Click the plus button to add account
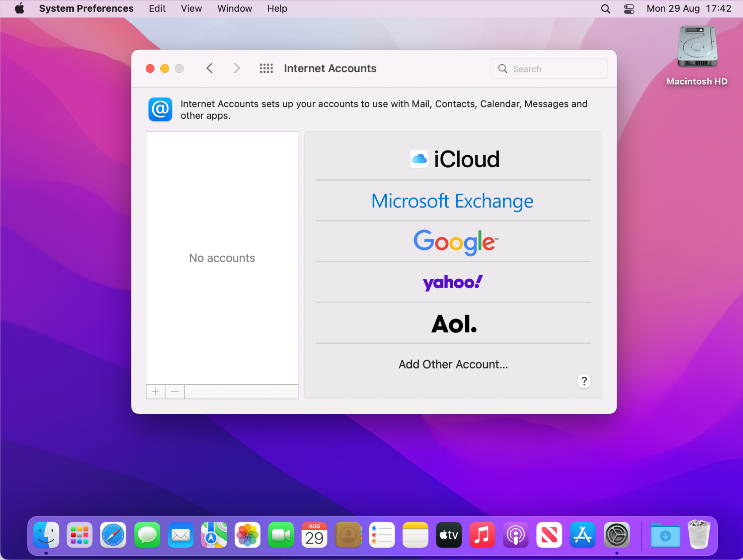 point(156,392)
